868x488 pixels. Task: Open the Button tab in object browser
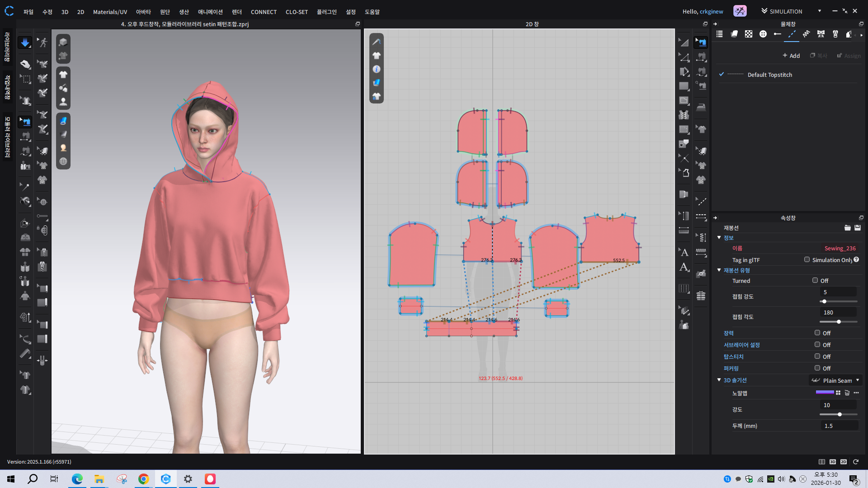[763, 34]
